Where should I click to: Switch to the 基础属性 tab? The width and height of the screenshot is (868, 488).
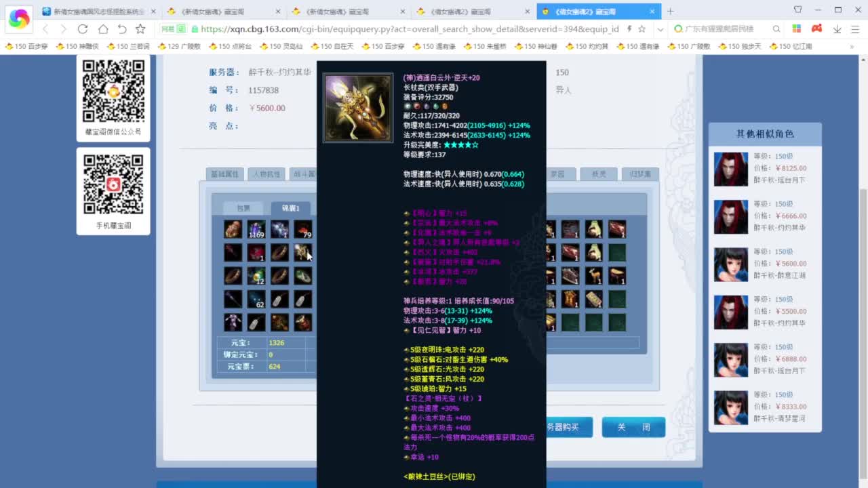point(224,174)
